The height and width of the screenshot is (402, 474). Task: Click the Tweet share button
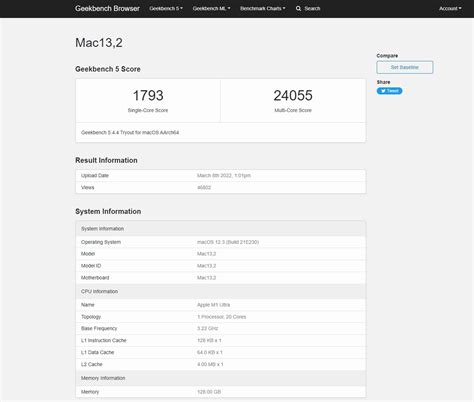(x=389, y=91)
